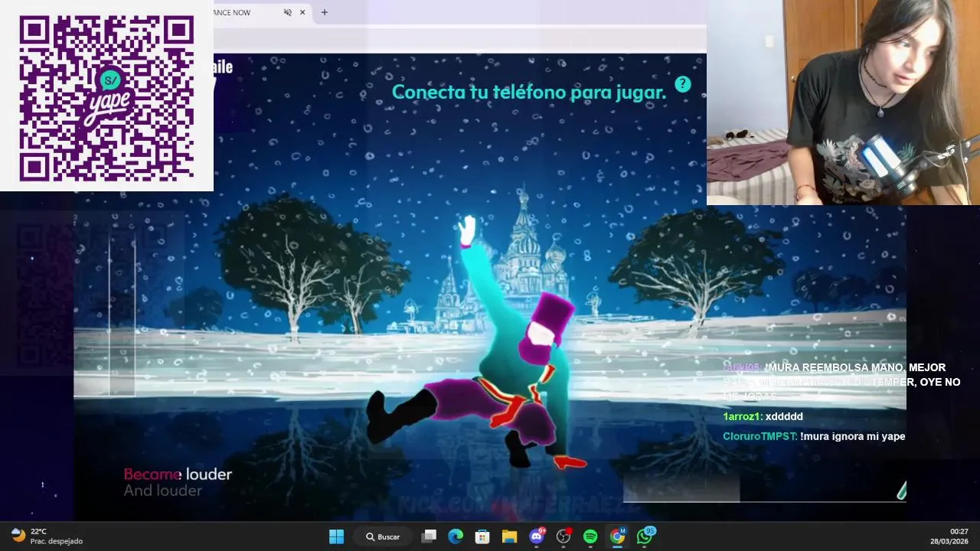Click chat message from 1arroz1
This screenshot has width=980, height=551.
pos(763,416)
